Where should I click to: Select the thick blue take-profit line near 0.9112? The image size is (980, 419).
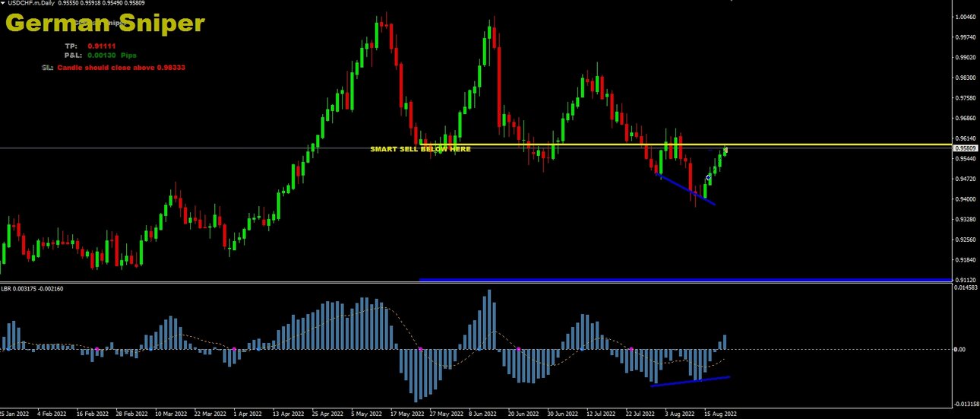tap(684, 281)
